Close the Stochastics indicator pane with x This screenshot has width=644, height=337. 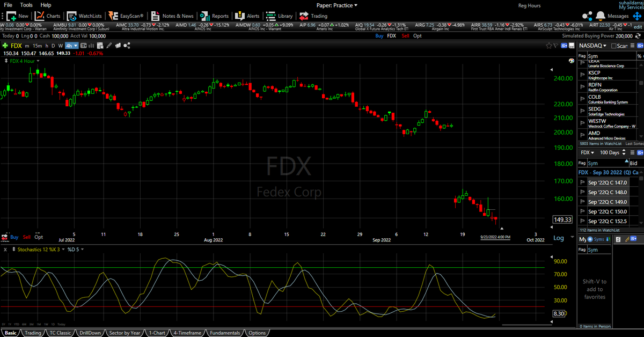pos(5,250)
